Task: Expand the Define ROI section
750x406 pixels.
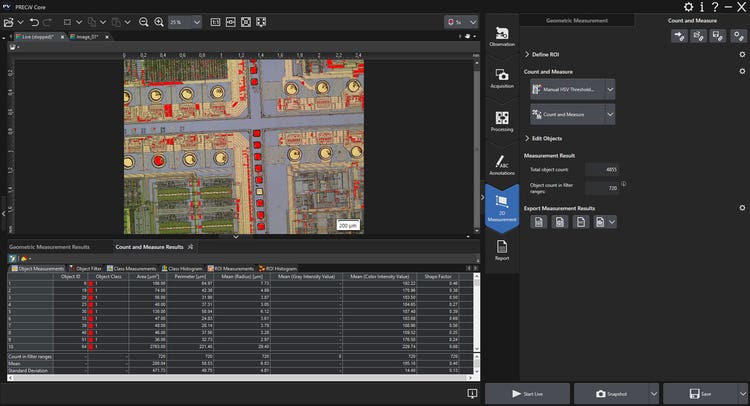Action: pyautogui.click(x=527, y=54)
